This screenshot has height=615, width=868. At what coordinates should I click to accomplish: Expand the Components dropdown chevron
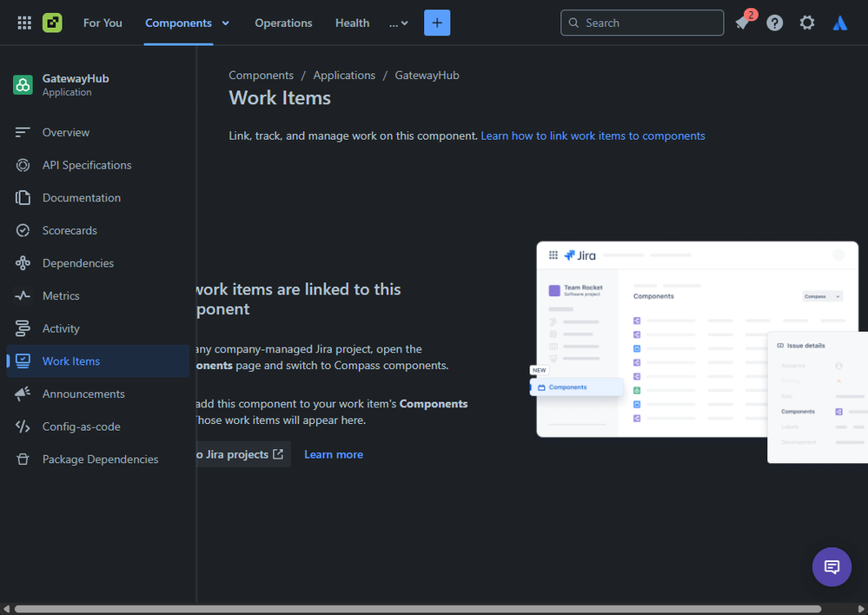click(225, 23)
